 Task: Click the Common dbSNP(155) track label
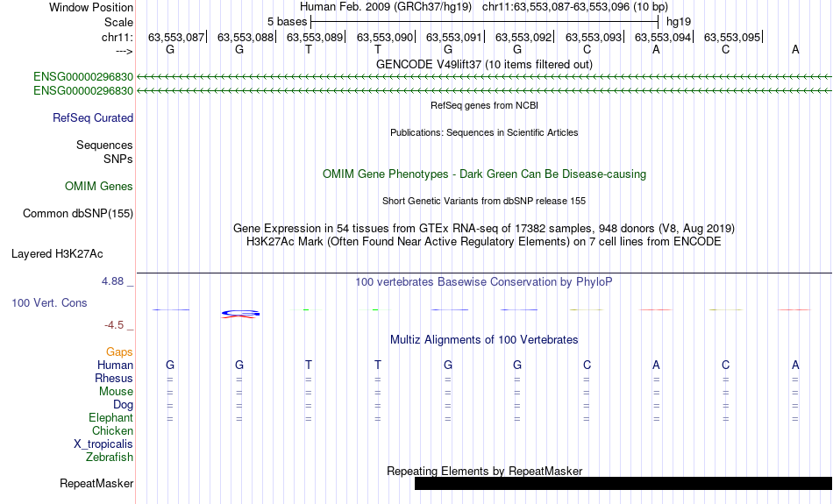pyautogui.click(x=78, y=214)
